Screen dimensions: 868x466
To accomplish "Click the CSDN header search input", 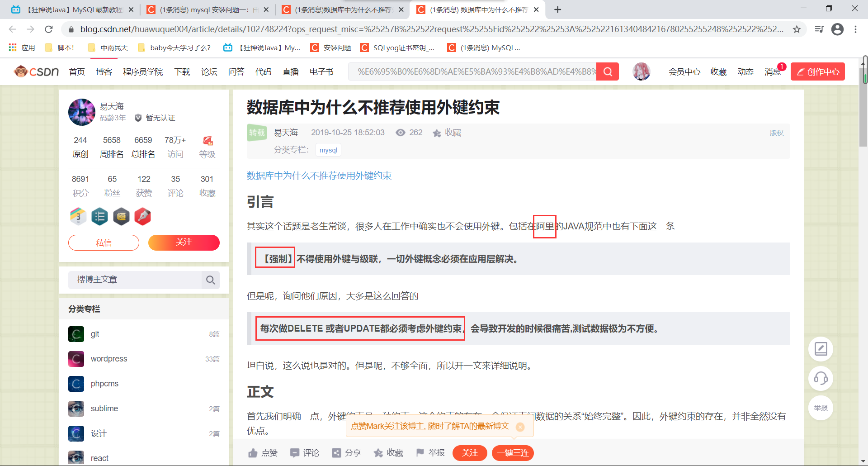I will click(x=472, y=71).
